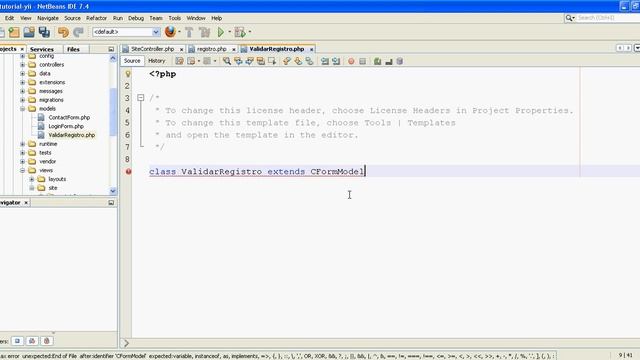Image resolution: width=640 pixels, height=360 pixels.
Task: Switch to the SiteController.php tab
Action: coord(153,49)
